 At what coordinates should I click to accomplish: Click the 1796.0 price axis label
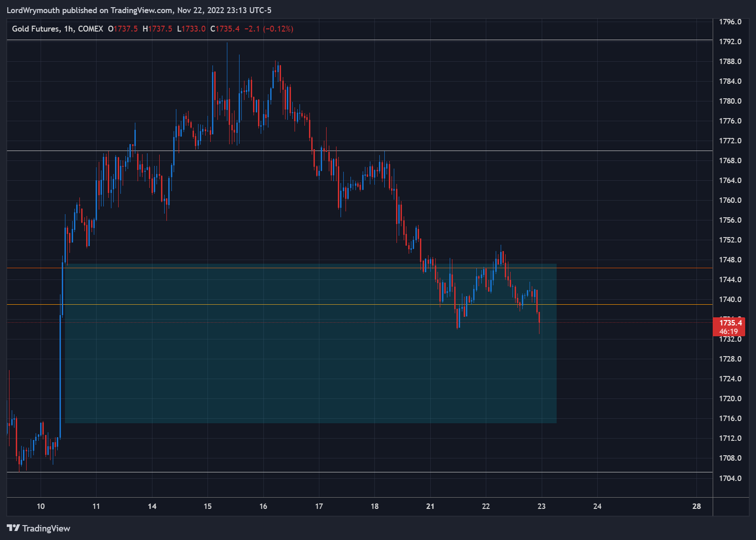[730, 22]
